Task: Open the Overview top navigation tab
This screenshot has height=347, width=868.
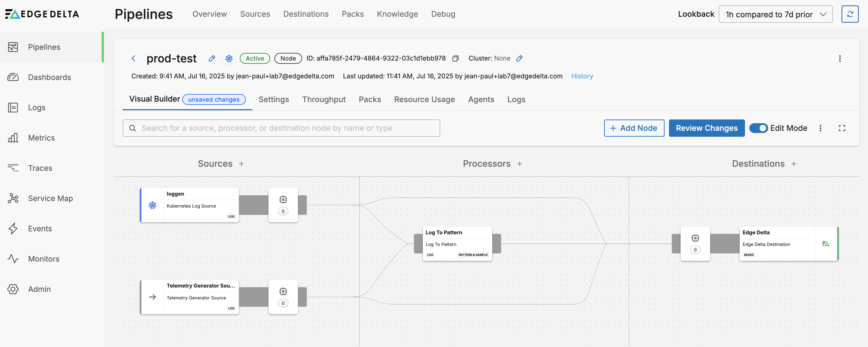Action: [210, 14]
